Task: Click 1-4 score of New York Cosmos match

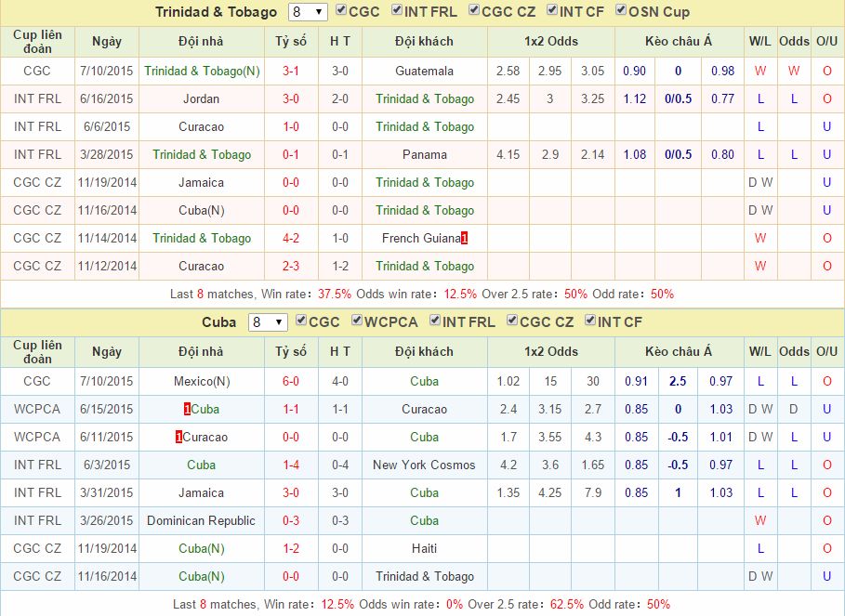Action: [x=291, y=465]
